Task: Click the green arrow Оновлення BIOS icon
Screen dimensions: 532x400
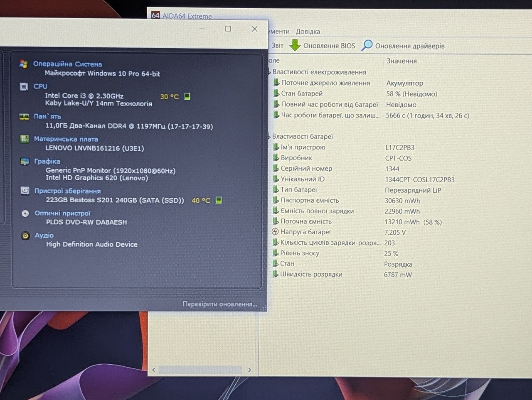Action: pyautogui.click(x=295, y=45)
